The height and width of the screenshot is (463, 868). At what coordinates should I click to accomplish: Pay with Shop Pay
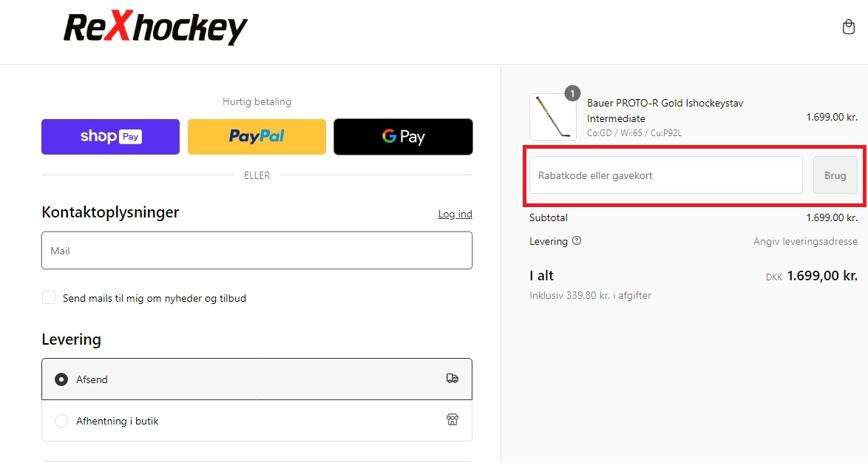(x=111, y=136)
